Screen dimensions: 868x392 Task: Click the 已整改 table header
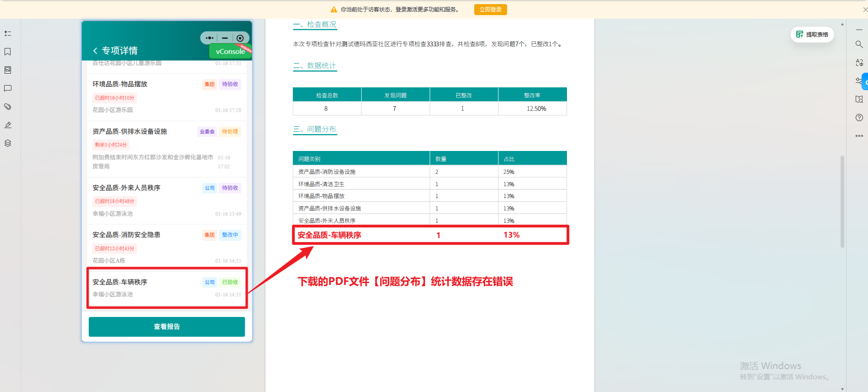464,95
